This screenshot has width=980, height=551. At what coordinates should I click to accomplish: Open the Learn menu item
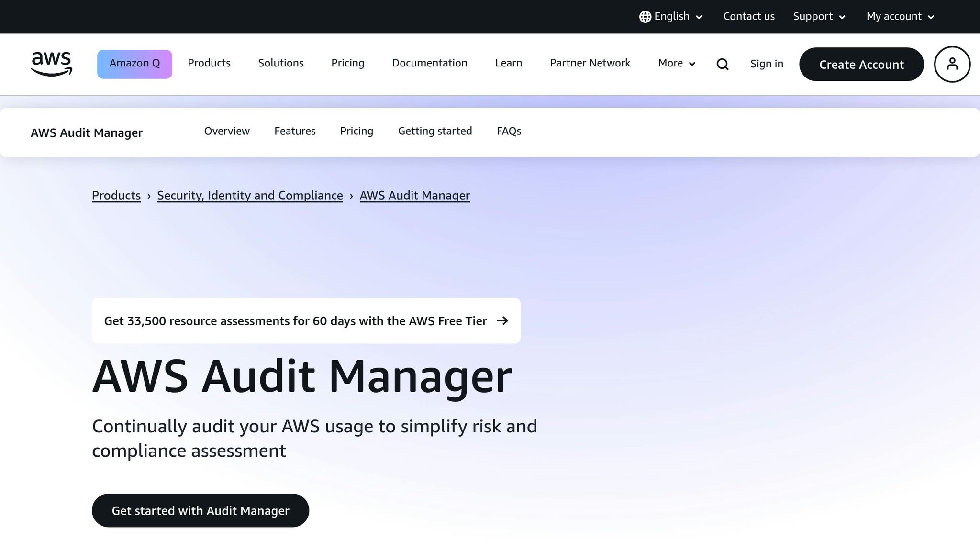(x=509, y=63)
